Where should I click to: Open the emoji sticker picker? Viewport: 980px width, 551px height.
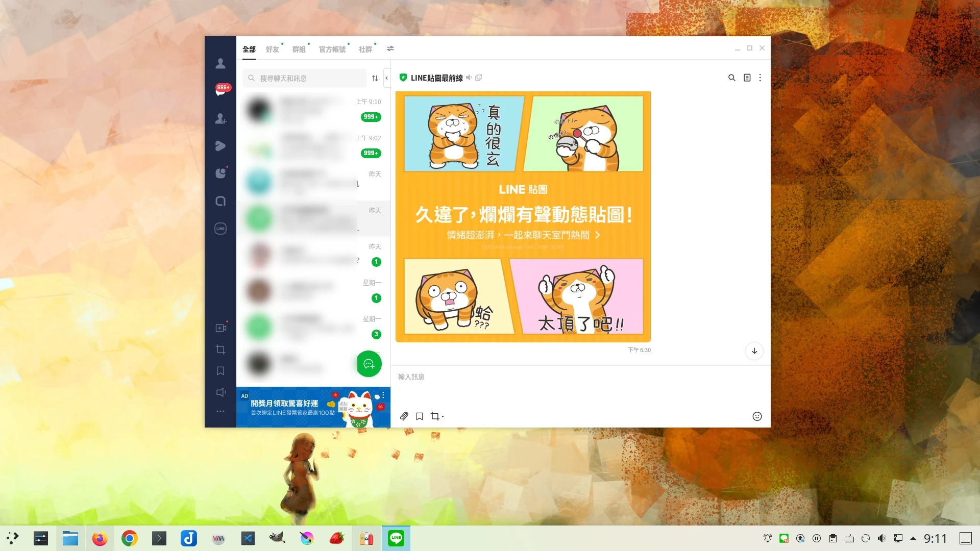(757, 416)
